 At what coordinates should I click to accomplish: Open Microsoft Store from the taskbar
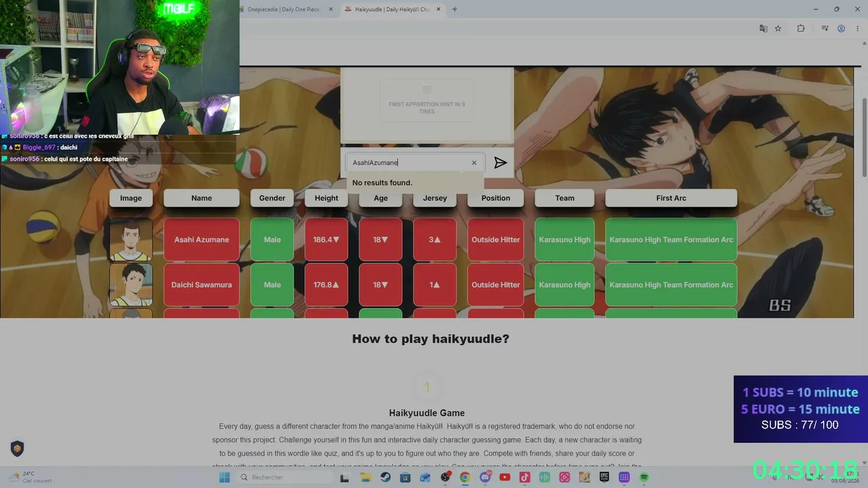pyautogui.click(x=405, y=477)
